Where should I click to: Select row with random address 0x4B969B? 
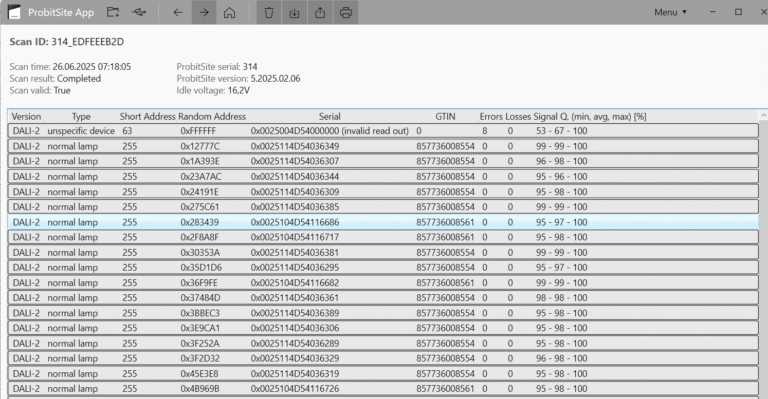pyautogui.click(x=383, y=389)
